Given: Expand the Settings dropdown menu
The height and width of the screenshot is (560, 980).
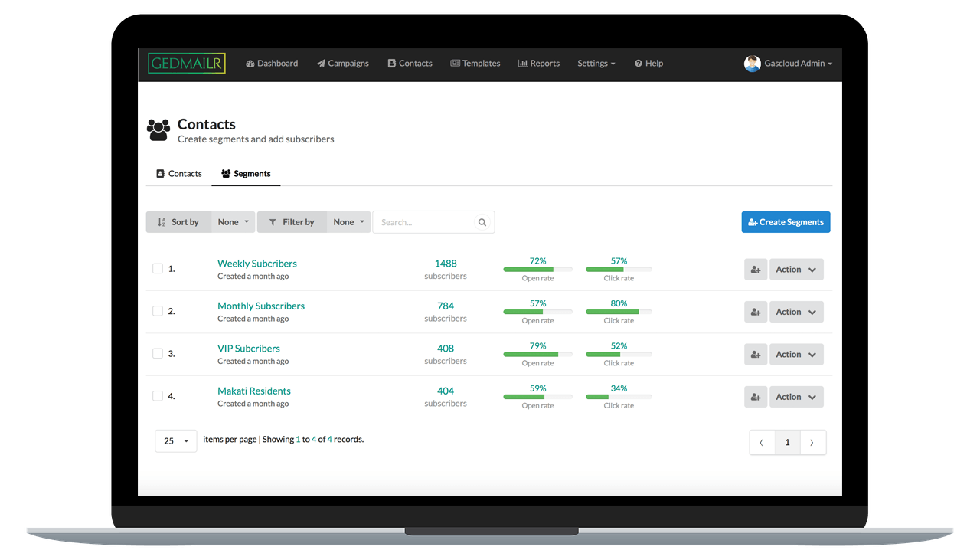Looking at the screenshot, I should [x=596, y=64].
